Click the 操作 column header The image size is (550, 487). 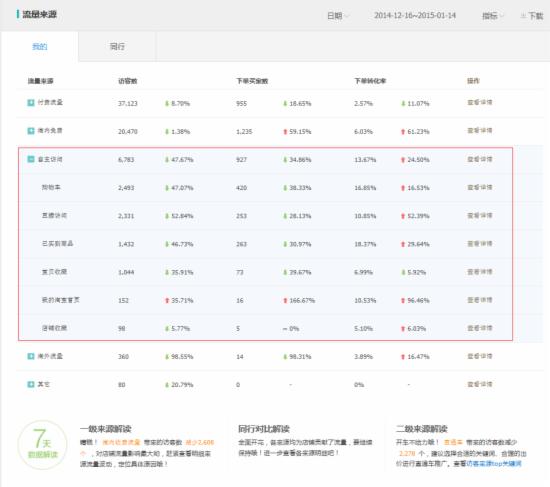(473, 81)
